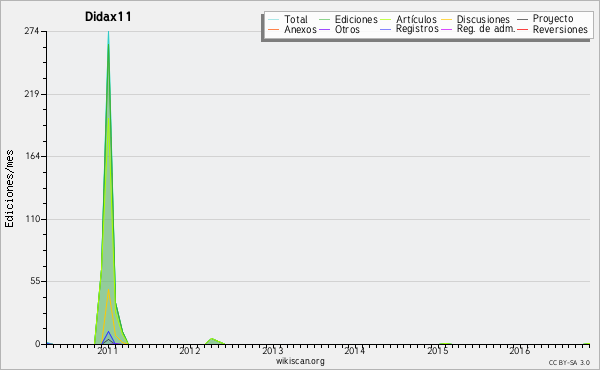
Task: Click the Didax11 chart title
Action: pos(108,17)
